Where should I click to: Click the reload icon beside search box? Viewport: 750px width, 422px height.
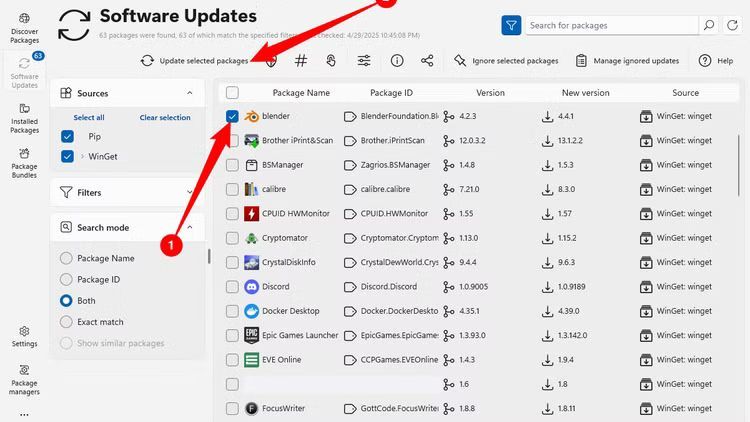click(735, 25)
